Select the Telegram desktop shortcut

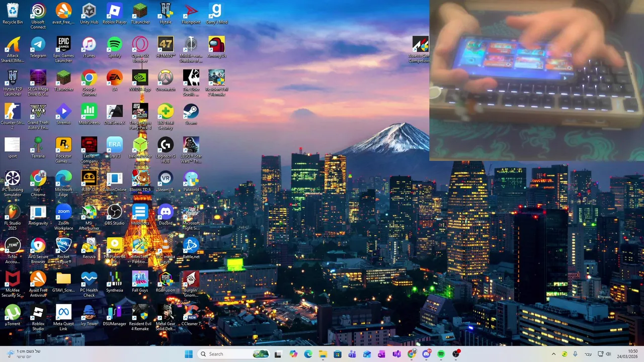pos(38,47)
